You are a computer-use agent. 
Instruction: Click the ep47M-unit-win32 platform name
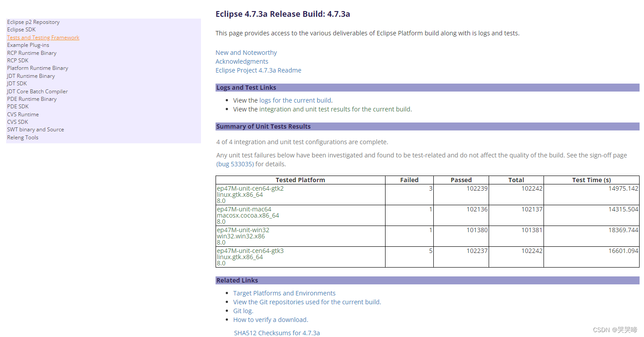243,230
